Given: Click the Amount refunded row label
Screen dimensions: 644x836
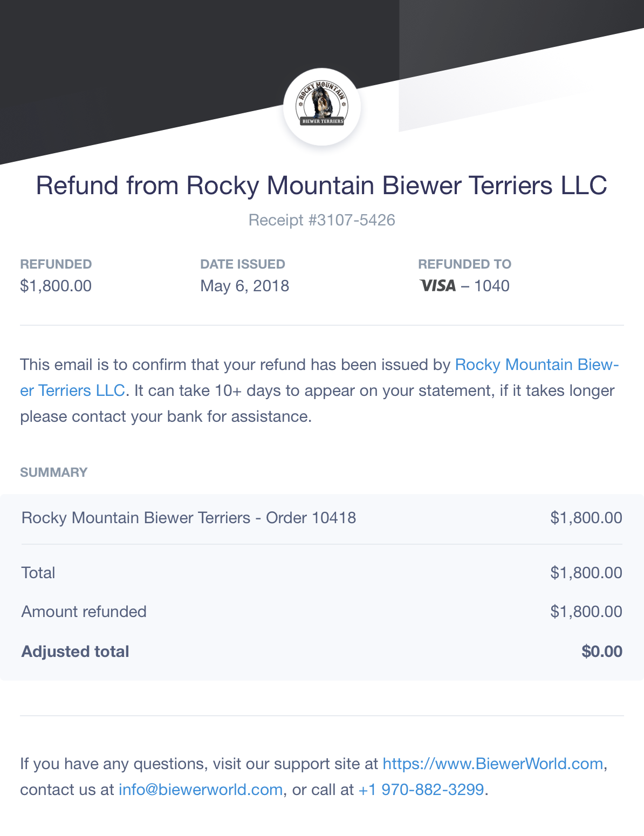Looking at the screenshot, I should 84,612.
